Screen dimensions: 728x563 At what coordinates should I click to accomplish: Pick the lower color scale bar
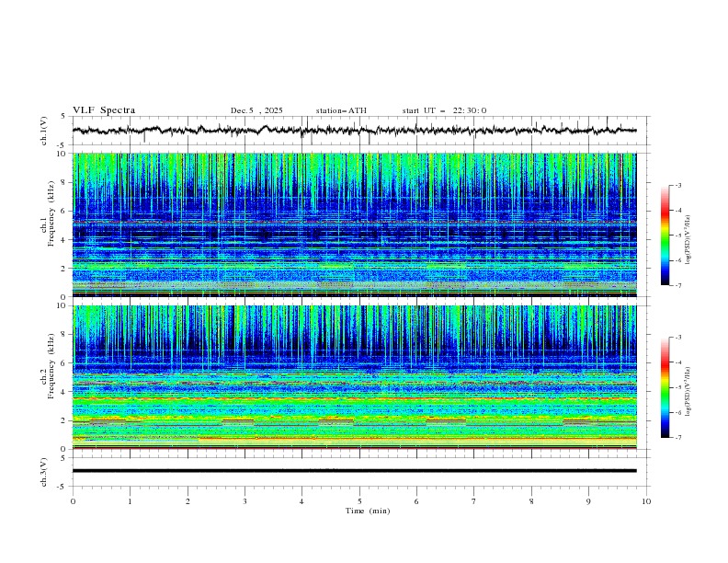click(665, 387)
